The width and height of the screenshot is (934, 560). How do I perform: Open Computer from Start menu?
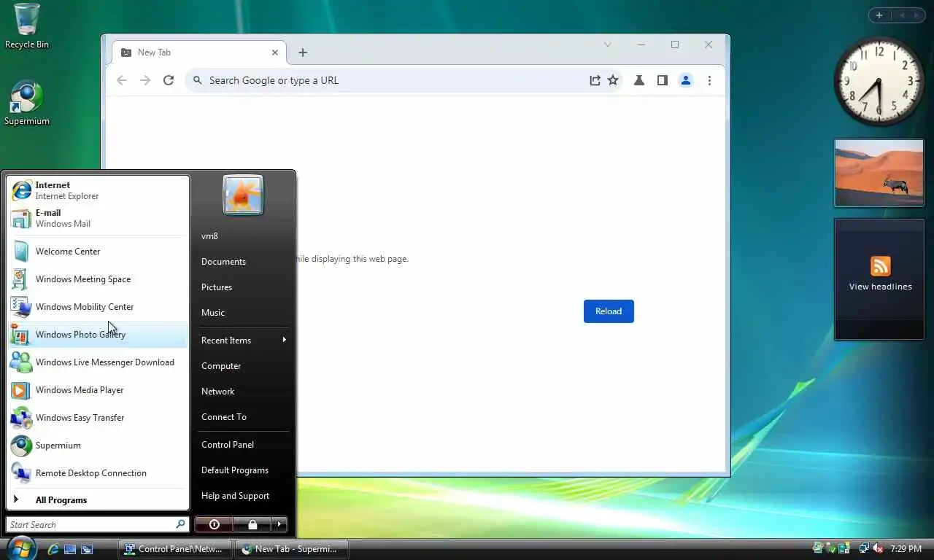[x=244, y=366]
